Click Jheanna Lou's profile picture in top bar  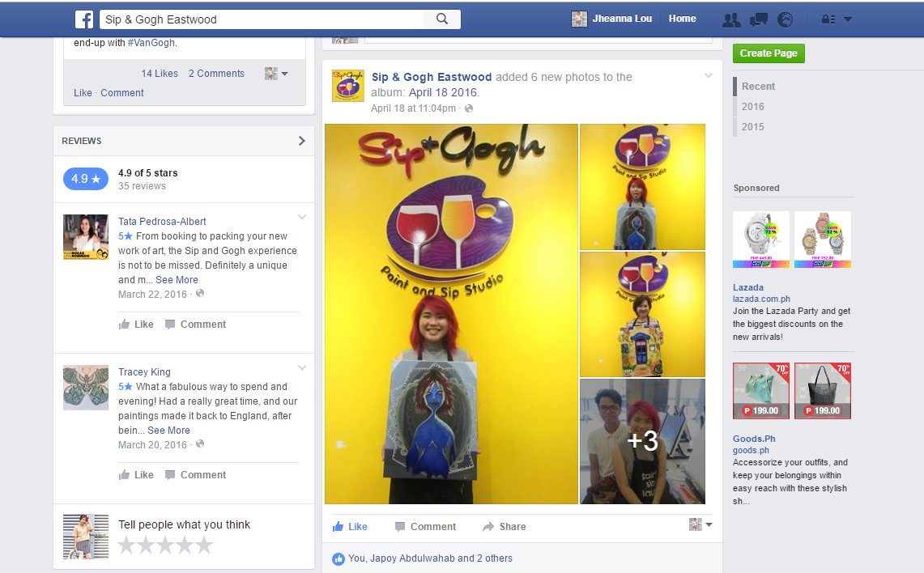579,19
